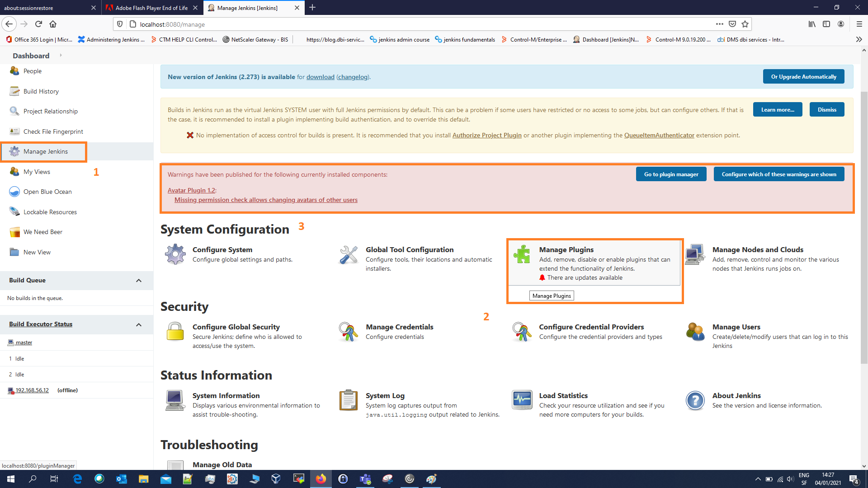Collapse the Build Executor Status panel
Screen dimensions: 868x488
139,324
